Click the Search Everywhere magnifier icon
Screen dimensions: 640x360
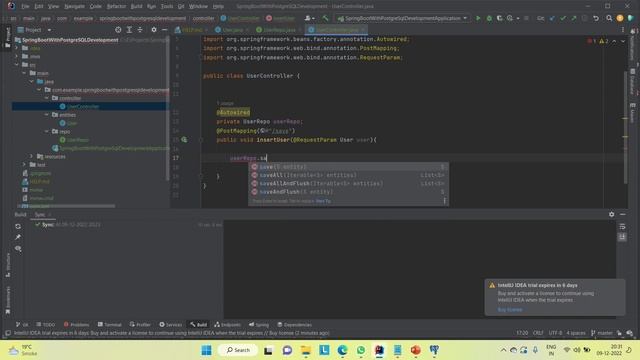609,18
